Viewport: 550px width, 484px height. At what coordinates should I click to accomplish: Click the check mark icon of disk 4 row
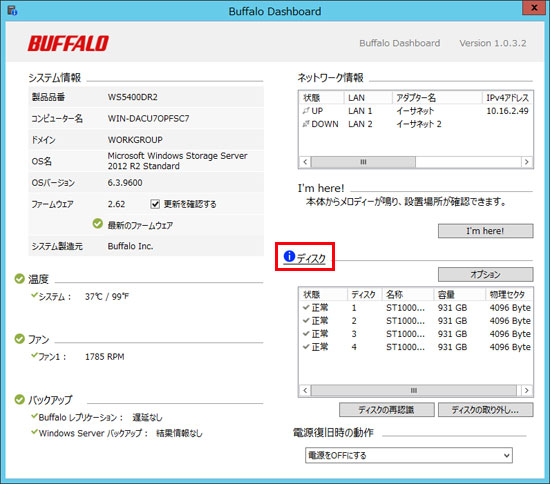tap(306, 347)
